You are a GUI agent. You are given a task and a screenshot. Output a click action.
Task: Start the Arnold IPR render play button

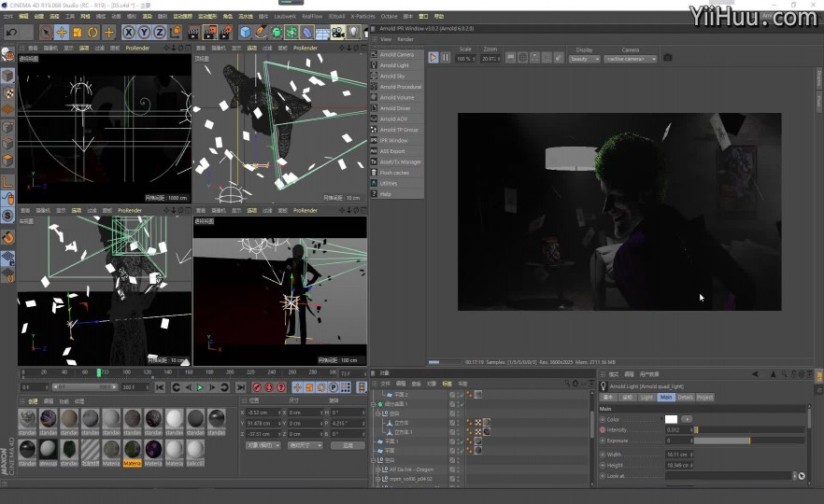point(433,58)
